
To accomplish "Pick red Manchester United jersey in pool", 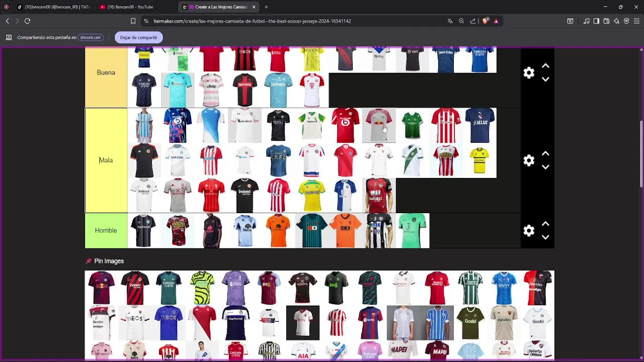I will click(437, 288).
